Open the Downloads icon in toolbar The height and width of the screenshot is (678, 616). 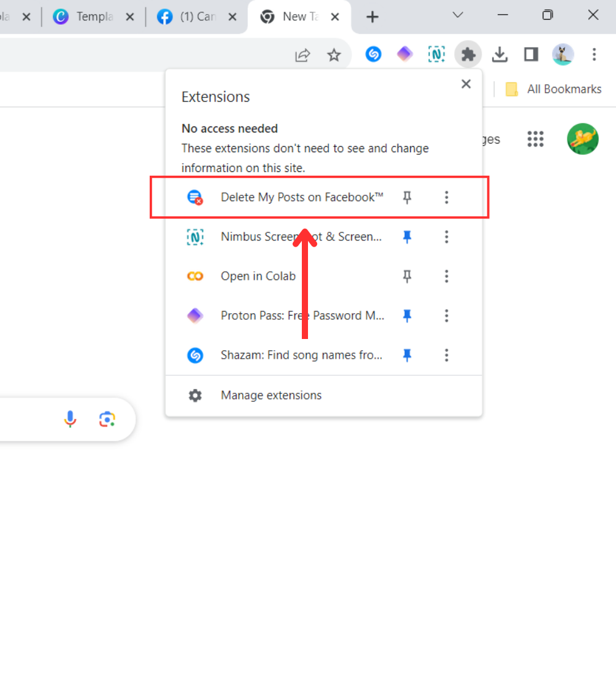[500, 54]
